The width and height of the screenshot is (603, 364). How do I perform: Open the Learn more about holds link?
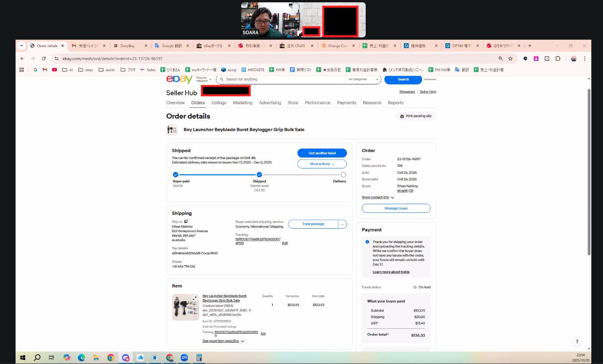click(391, 272)
